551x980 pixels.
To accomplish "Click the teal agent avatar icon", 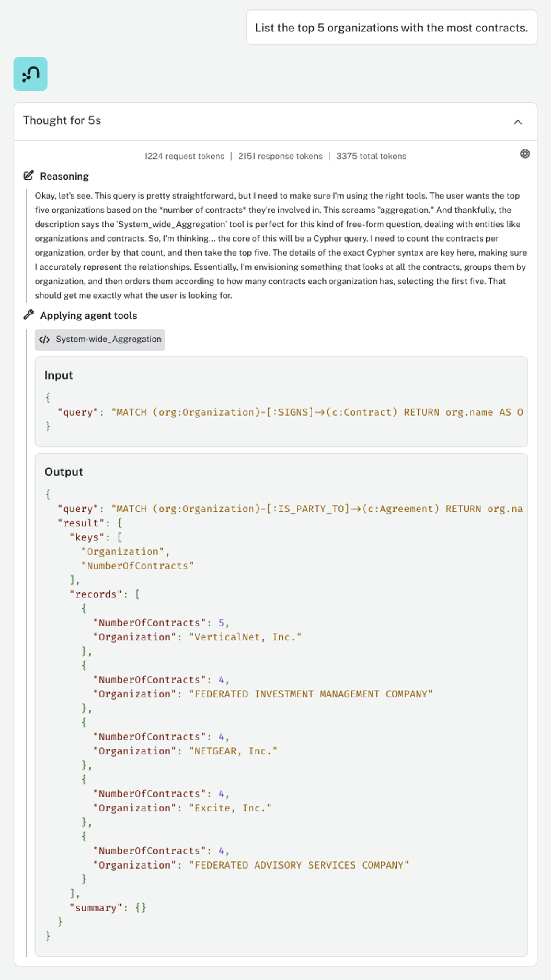I will click(31, 74).
